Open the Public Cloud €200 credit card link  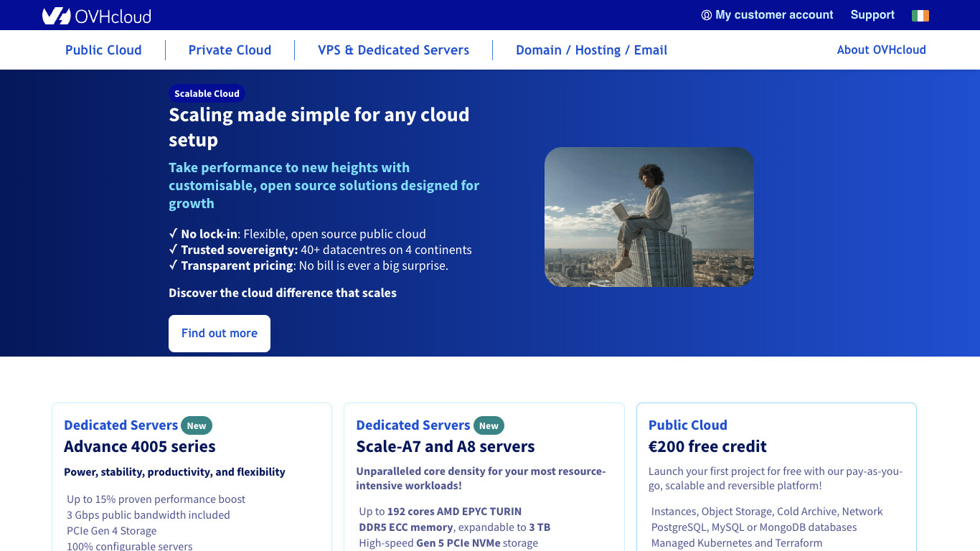(687, 425)
